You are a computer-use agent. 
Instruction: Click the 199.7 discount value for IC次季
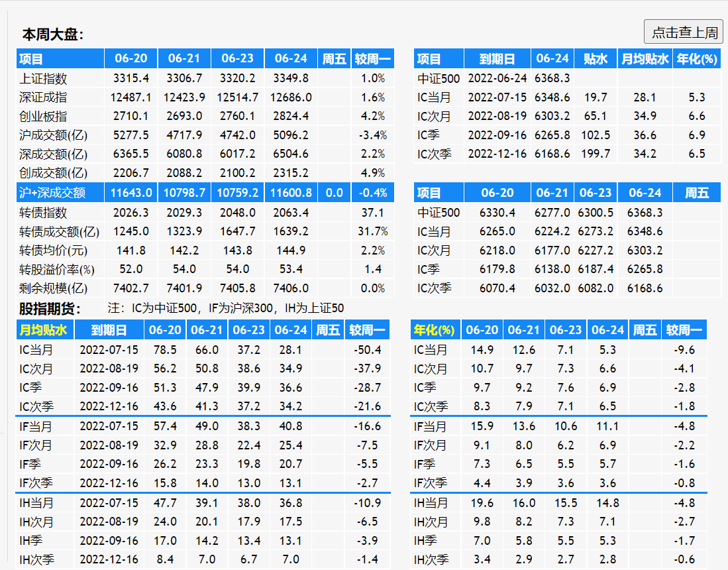[x=596, y=154]
